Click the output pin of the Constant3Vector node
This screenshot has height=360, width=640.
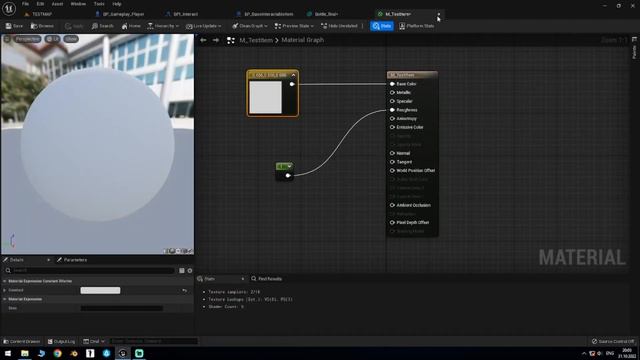[x=292, y=84]
